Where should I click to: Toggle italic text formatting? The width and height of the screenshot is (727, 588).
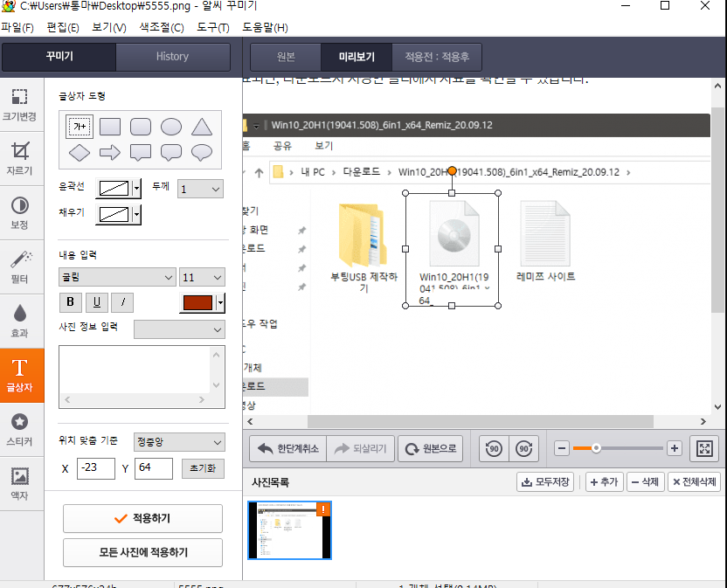122,302
